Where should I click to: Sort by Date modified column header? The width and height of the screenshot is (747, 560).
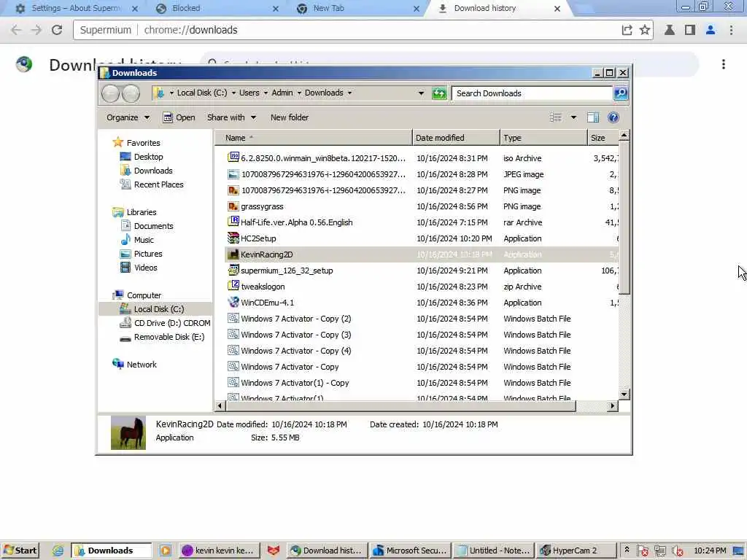point(456,138)
